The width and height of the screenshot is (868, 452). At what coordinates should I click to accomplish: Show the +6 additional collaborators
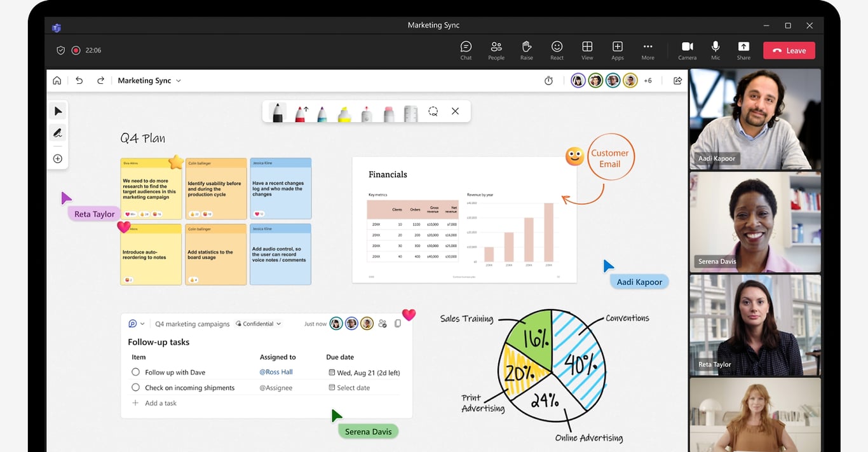tap(648, 81)
